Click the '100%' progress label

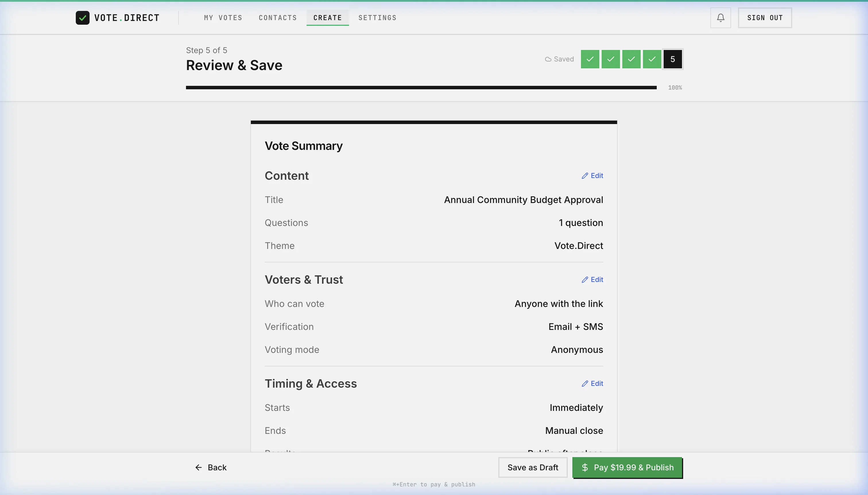pyautogui.click(x=675, y=88)
